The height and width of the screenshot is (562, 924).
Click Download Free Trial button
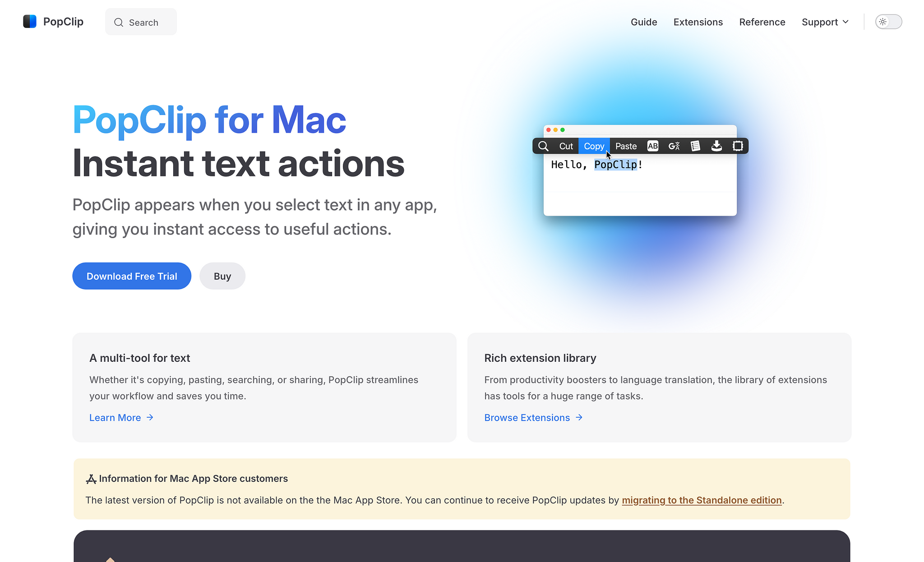[132, 276]
